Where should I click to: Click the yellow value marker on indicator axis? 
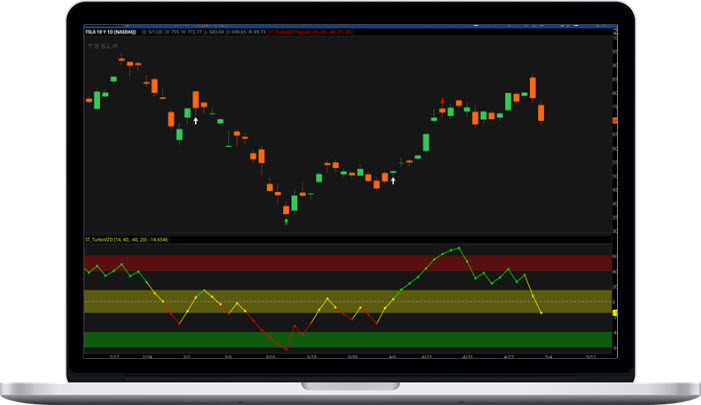[x=614, y=313]
